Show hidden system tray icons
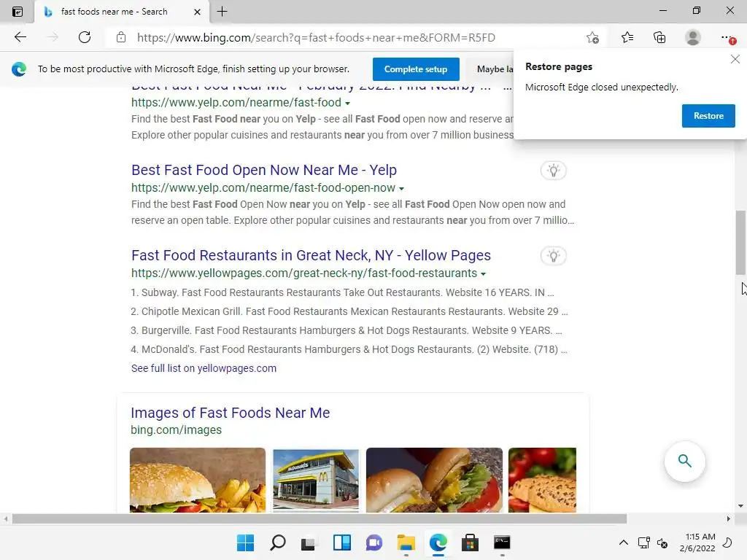This screenshot has width=747, height=560. click(623, 542)
